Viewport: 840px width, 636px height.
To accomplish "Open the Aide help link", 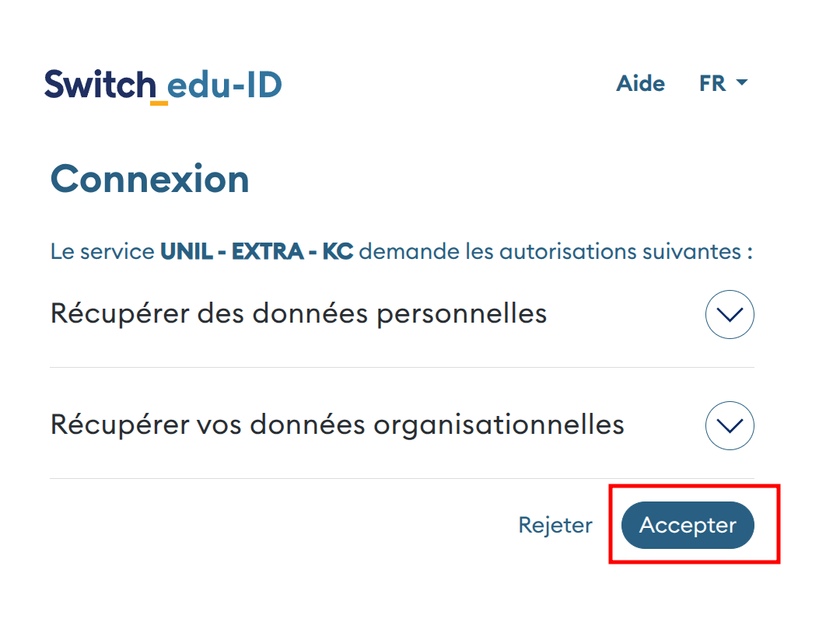I will coord(640,84).
